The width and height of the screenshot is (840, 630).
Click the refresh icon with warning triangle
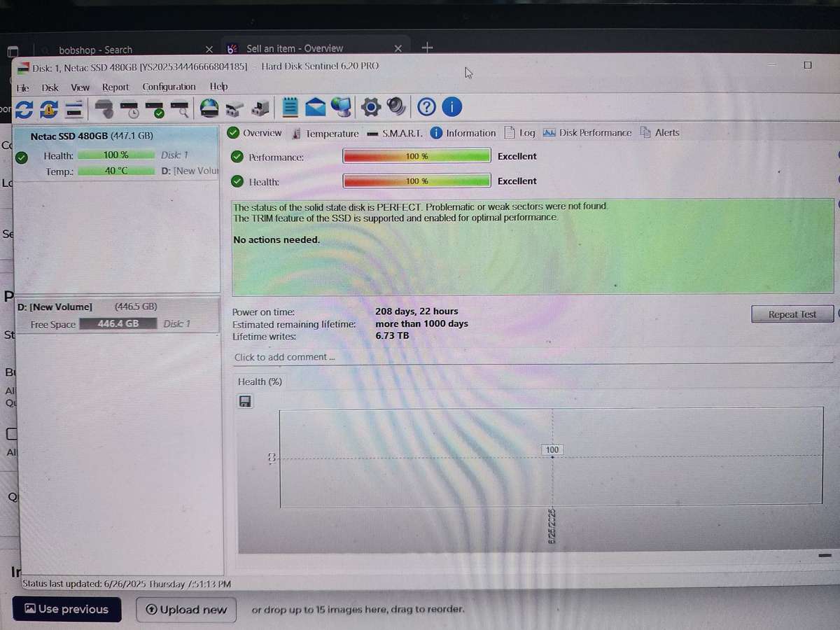click(49, 108)
